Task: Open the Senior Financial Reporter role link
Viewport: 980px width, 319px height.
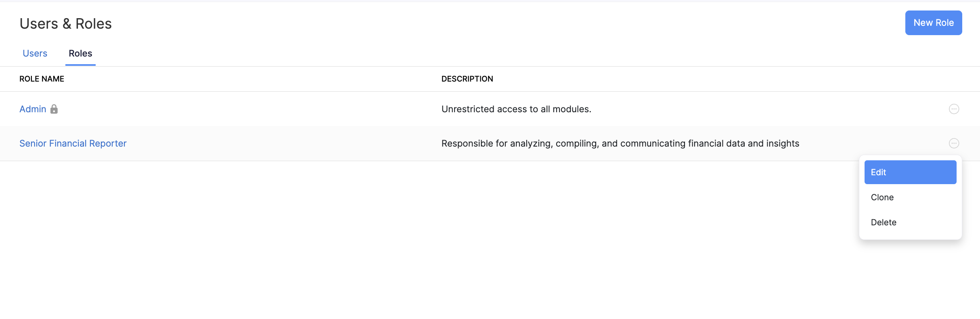Action: [x=73, y=143]
